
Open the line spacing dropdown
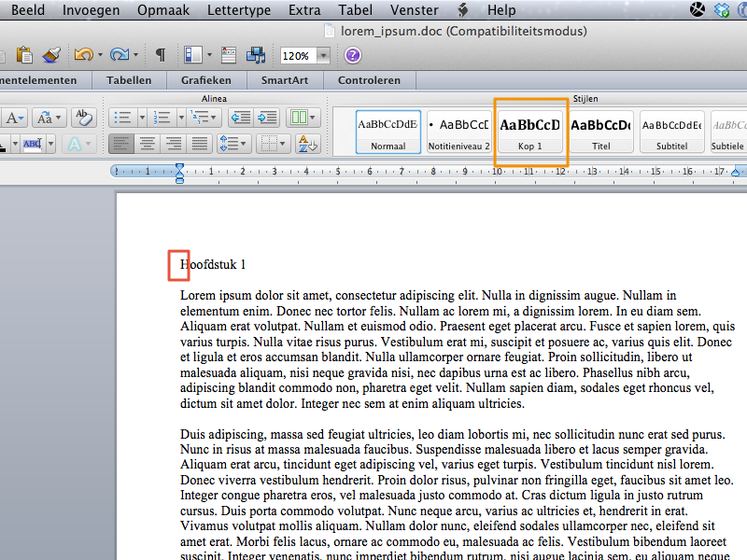tap(233, 144)
